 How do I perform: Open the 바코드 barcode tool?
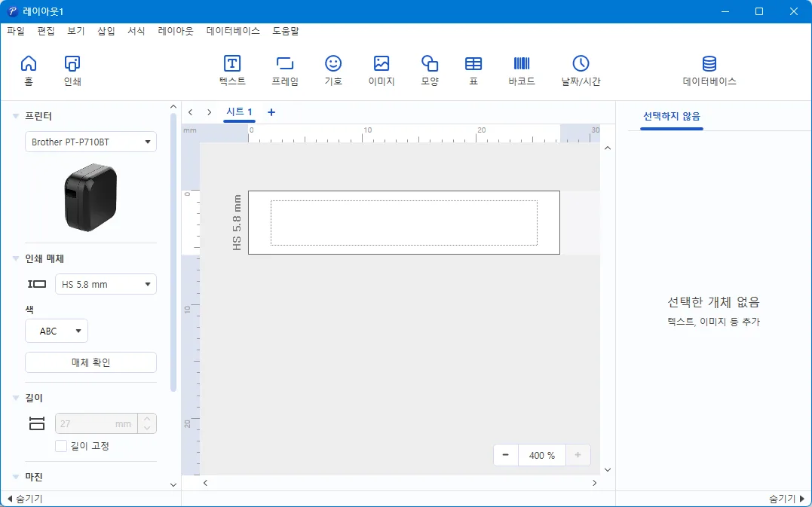521,70
